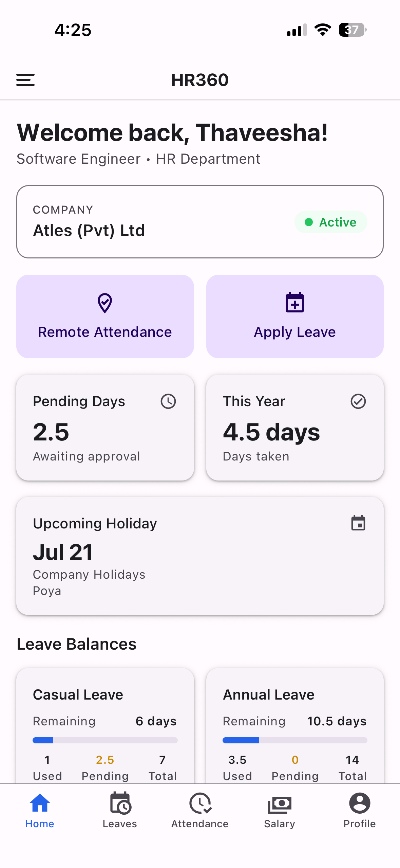This screenshot has height=868, width=400.
Task: Click the Active status badge
Action: tap(331, 222)
